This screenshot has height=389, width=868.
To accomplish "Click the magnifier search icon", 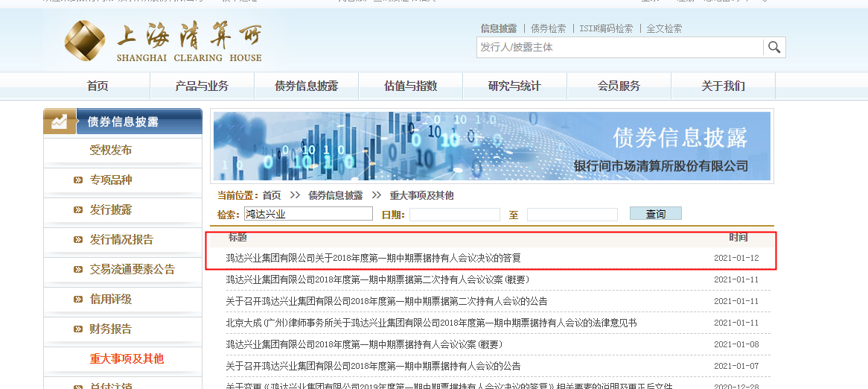I will pyautogui.click(x=774, y=47).
